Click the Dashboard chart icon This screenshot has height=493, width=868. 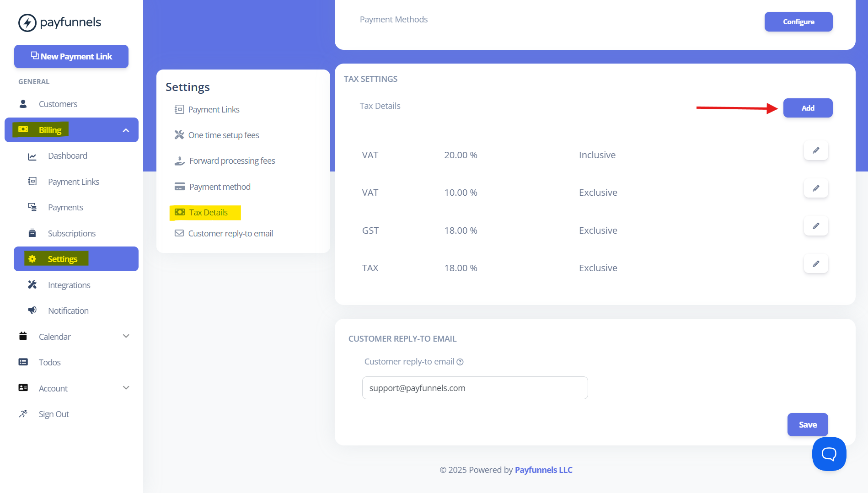tap(32, 156)
